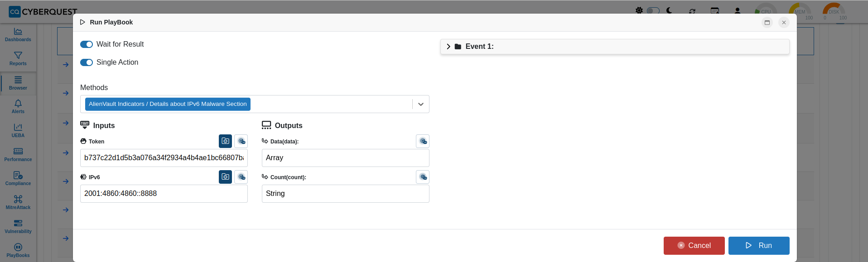Open MitreAttack section in sidebar

point(18,203)
